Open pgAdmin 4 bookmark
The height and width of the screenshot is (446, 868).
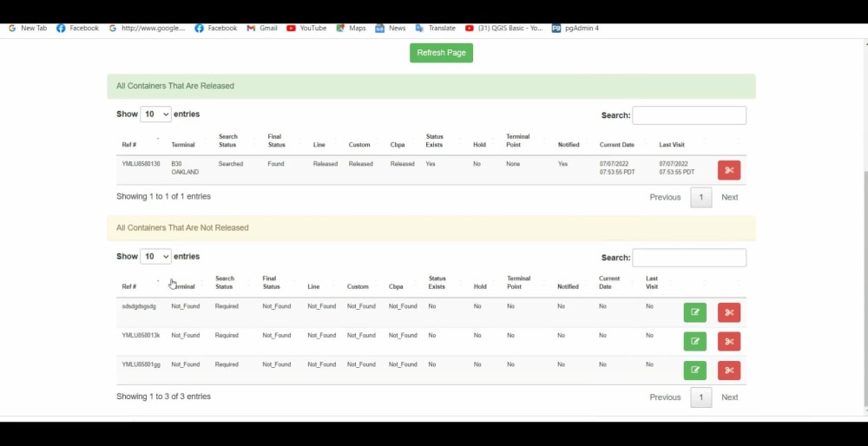coord(575,29)
